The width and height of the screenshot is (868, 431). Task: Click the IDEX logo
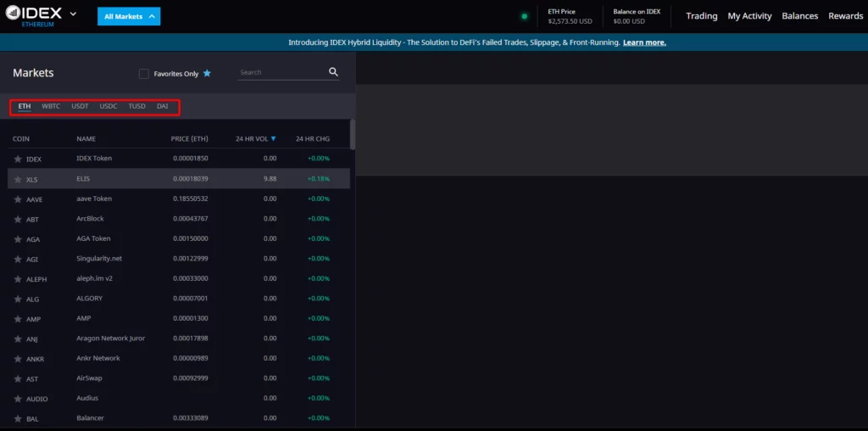pos(33,16)
